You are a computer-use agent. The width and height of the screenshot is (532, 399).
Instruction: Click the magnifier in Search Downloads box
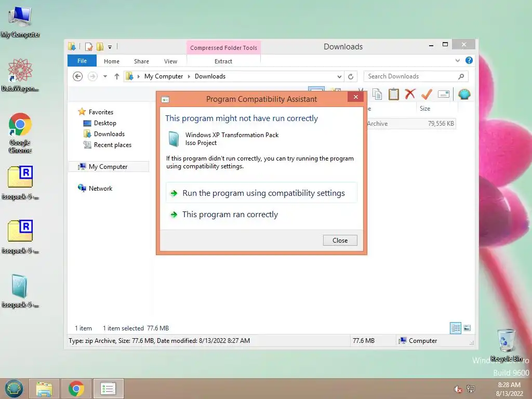point(461,76)
